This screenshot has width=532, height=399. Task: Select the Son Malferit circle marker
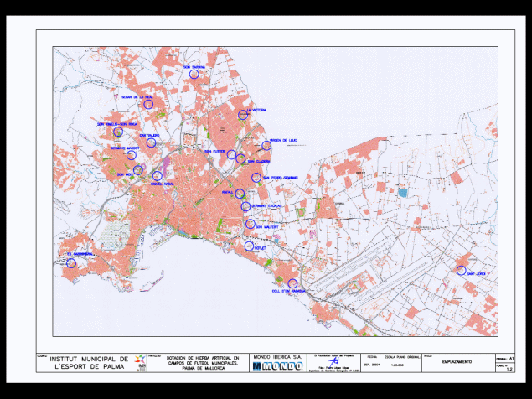coord(250,224)
